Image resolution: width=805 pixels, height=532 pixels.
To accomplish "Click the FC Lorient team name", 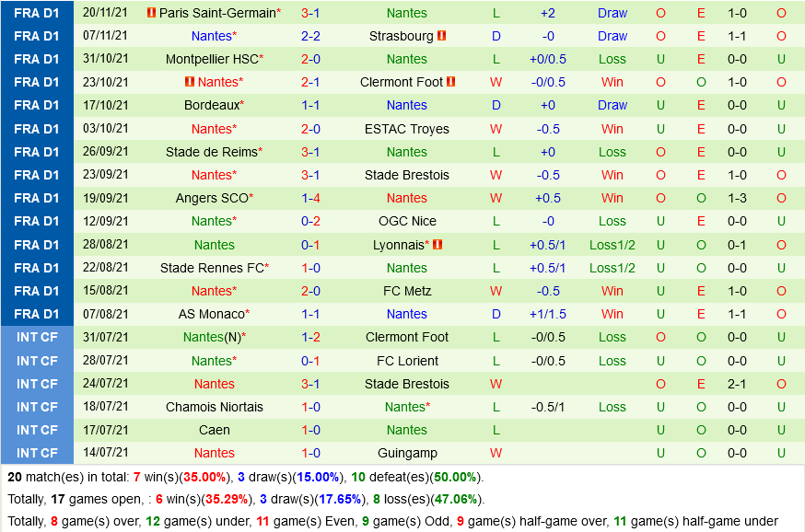I will (407, 361).
